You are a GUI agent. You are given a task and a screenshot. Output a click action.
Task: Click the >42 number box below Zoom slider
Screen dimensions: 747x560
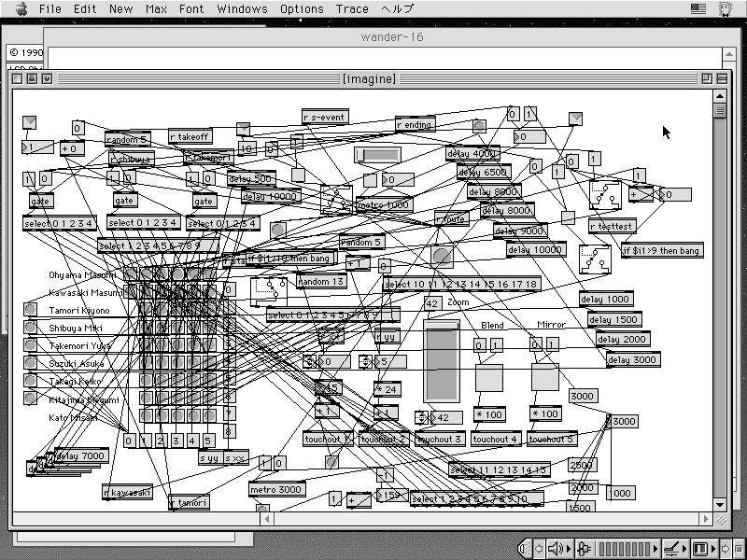point(446,417)
